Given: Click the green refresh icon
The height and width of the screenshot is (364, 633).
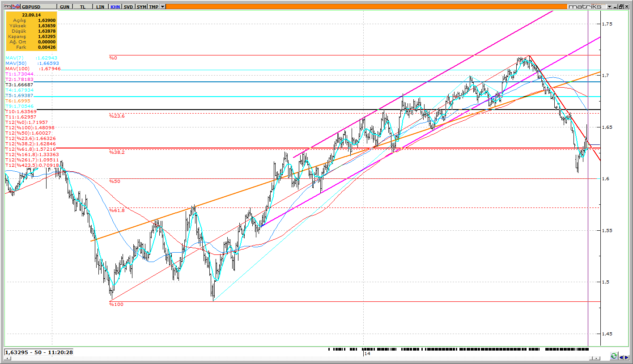Looking at the screenshot, I should pyautogui.click(x=614, y=356).
